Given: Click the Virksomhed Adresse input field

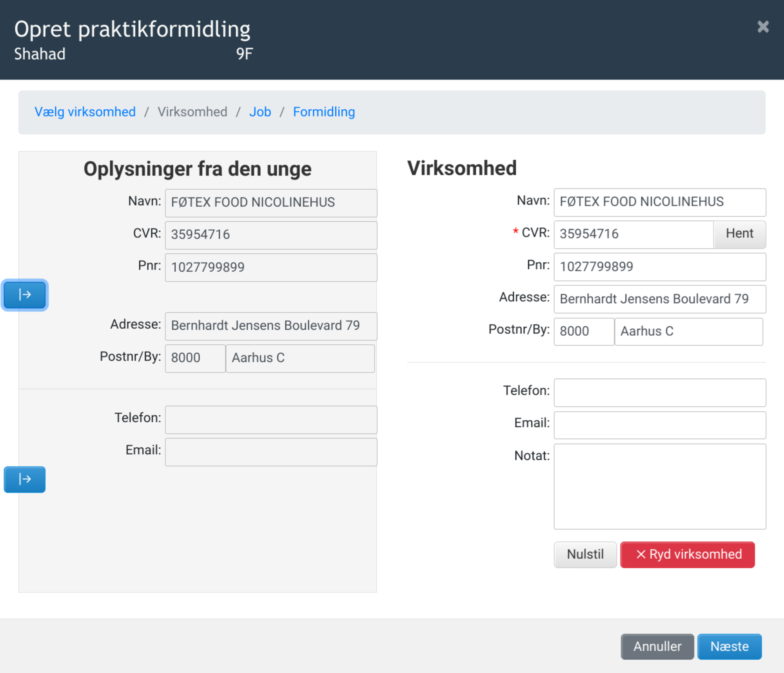Looking at the screenshot, I should pyautogui.click(x=659, y=299).
